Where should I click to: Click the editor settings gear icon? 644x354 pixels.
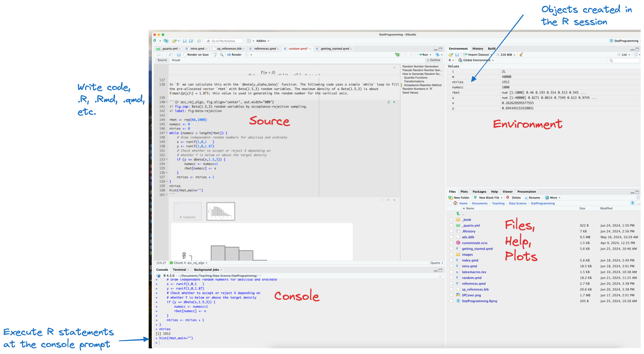coord(247,55)
